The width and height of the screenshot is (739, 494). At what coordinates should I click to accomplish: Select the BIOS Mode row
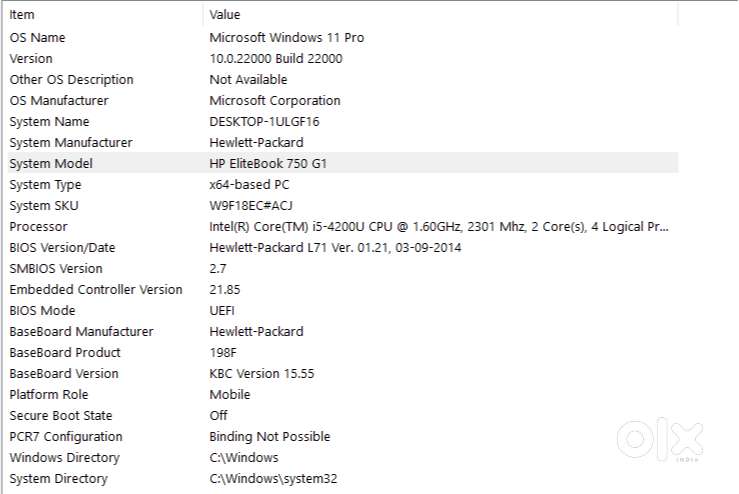tap(42, 310)
